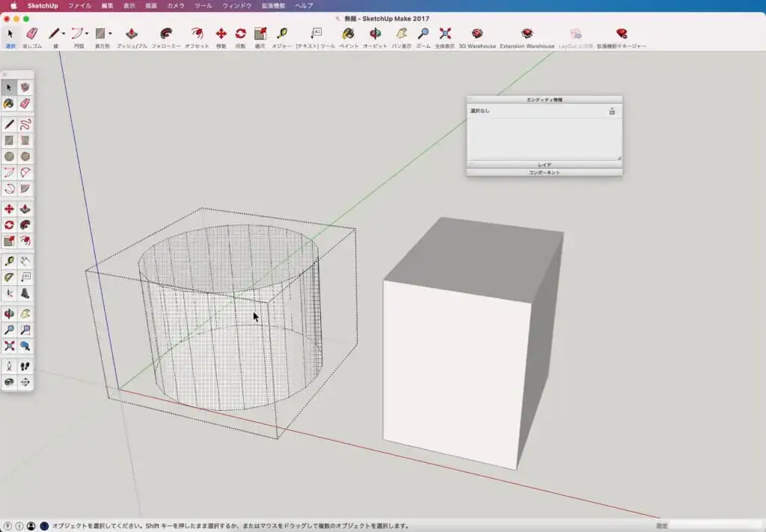The width and height of the screenshot is (766, 532).
Task: Click the credits info icon in status bar
Action: 19,526
